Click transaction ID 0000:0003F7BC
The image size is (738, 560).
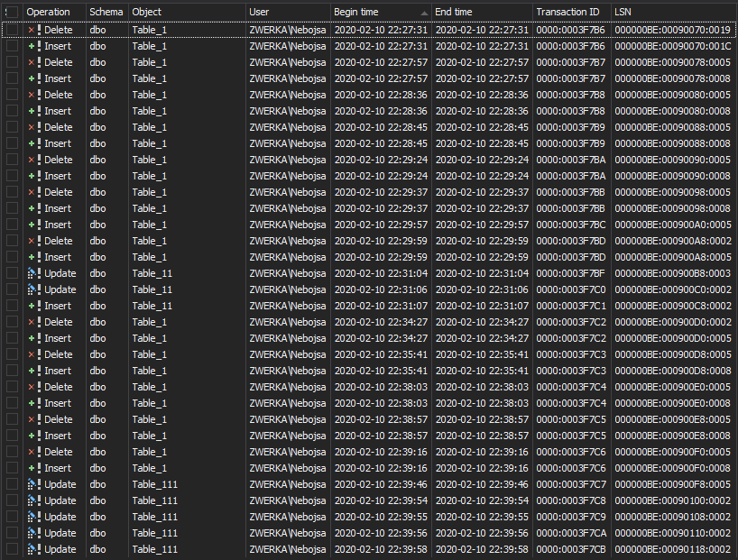[571, 225]
